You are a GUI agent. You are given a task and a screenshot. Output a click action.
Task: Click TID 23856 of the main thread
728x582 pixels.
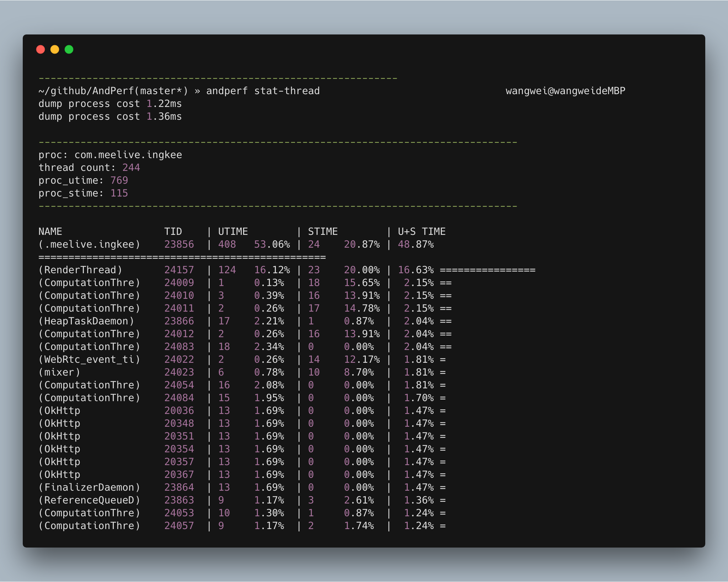click(179, 244)
